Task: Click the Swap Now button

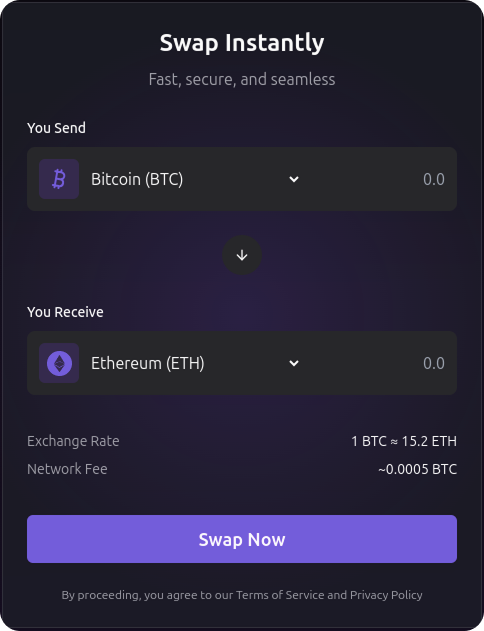Action: point(242,539)
